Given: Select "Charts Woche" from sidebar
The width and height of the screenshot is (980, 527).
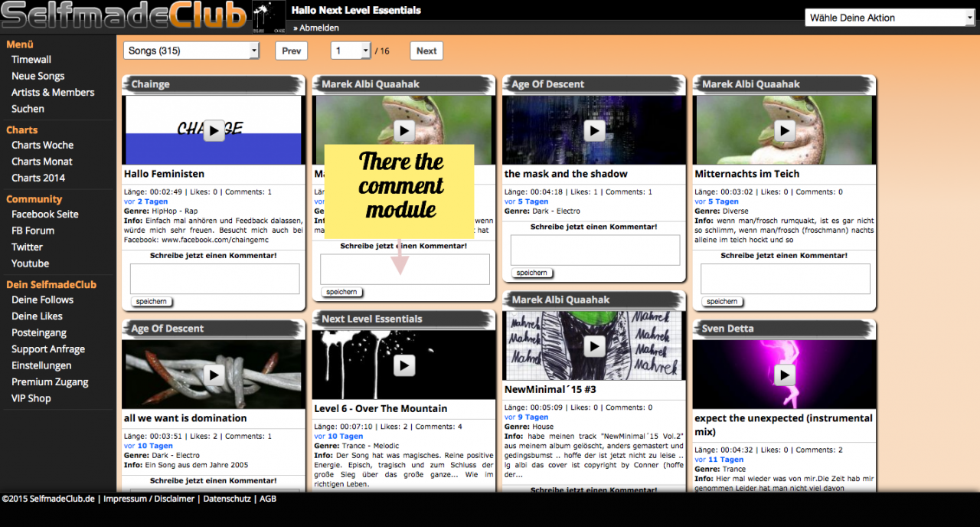Looking at the screenshot, I should coord(43,146).
